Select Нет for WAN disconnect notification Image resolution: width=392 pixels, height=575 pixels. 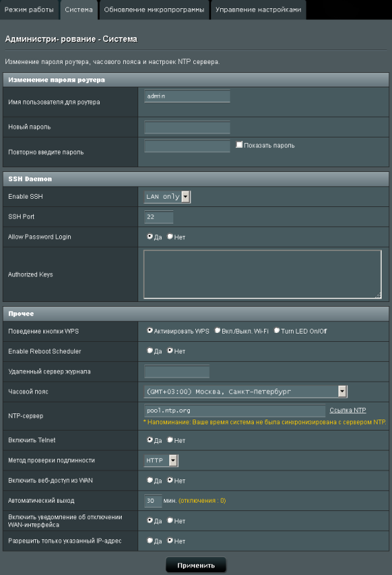[170, 521]
